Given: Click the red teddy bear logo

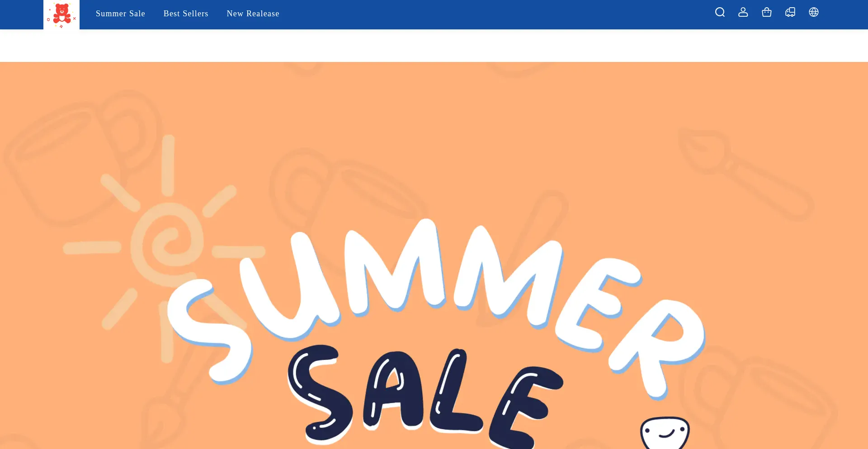Looking at the screenshot, I should pyautogui.click(x=61, y=14).
